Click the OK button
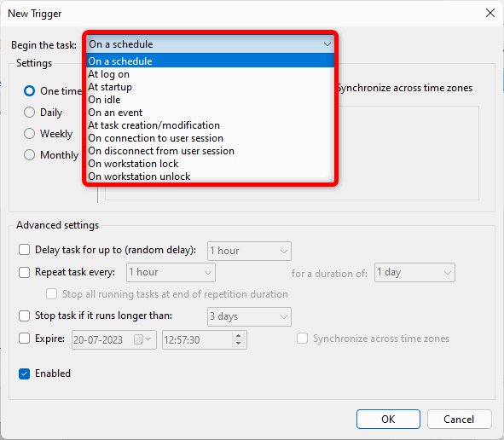 388,420
